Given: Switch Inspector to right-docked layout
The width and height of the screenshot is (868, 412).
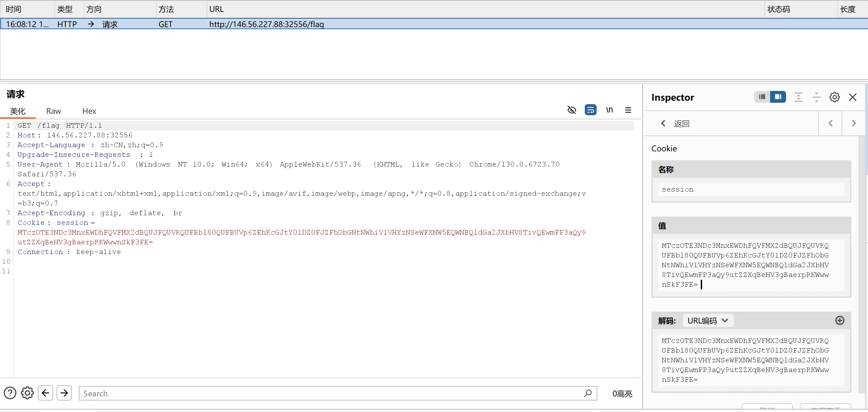Looking at the screenshot, I should click(778, 97).
